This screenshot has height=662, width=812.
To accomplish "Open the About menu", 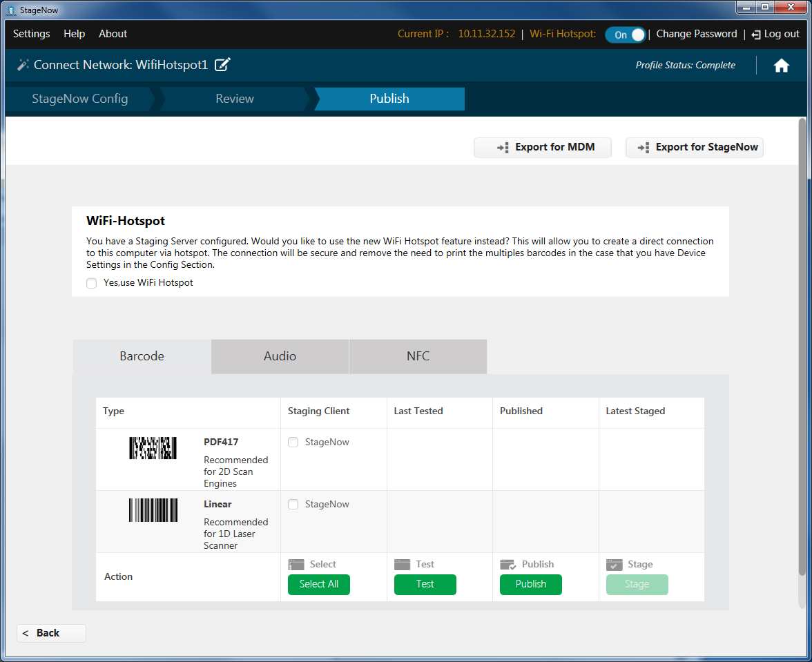I will (x=113, y=34).
